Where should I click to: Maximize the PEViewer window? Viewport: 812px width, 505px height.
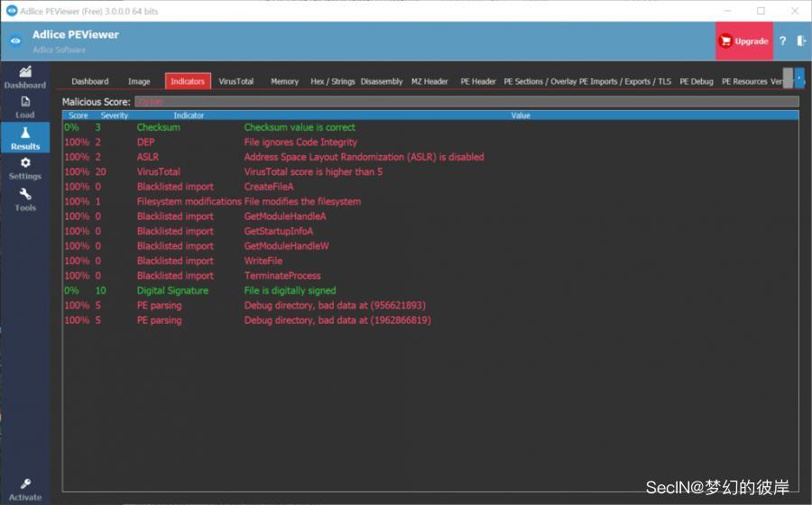pyautogui.click(x=761, y=11)
